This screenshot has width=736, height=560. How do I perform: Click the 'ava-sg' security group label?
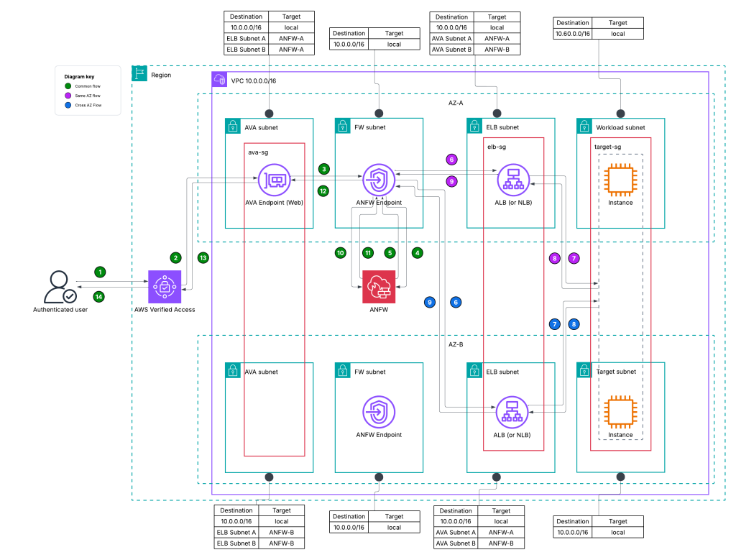[x=258, y=152]
